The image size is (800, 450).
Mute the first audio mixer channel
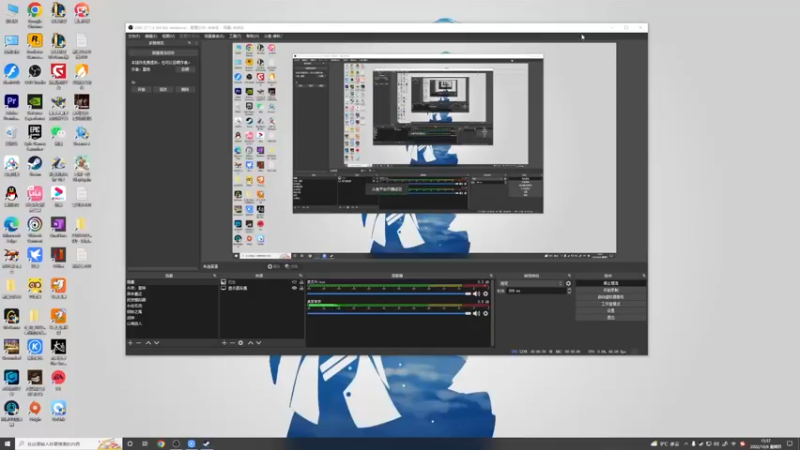[476, 294]
